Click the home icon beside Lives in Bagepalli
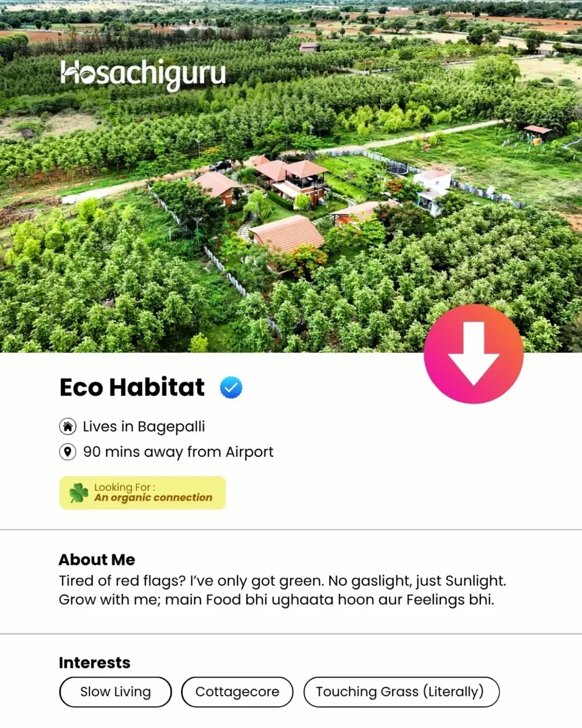Image resolution: width=582 pixels, height=728 pixels. 67,427
